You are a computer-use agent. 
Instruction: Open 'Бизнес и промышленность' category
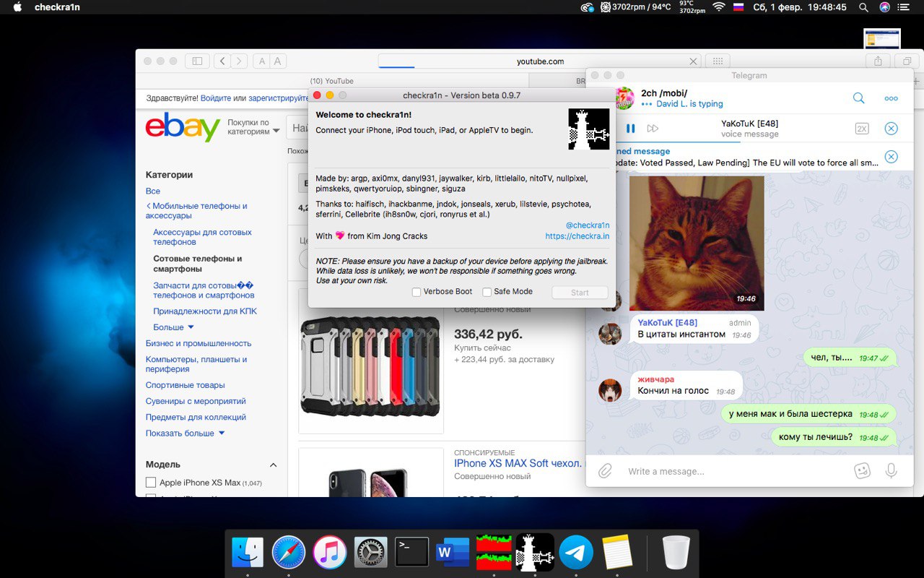tap(199, 343)
